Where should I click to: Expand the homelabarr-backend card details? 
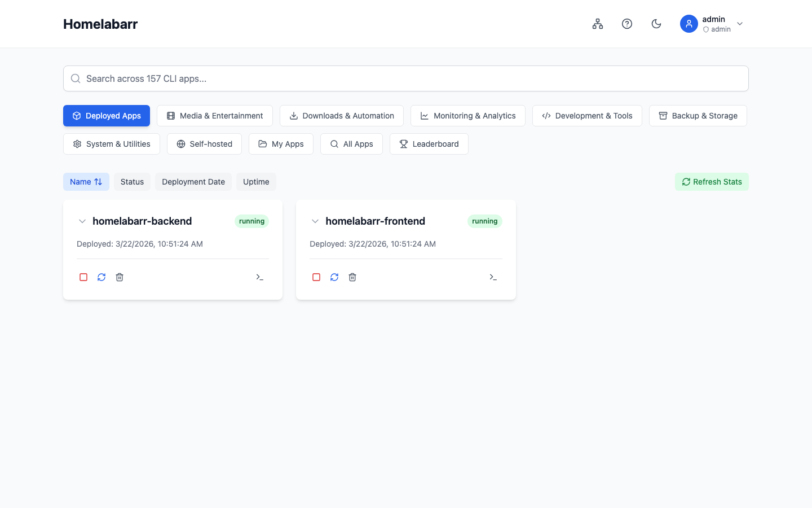tap(82, 221)
